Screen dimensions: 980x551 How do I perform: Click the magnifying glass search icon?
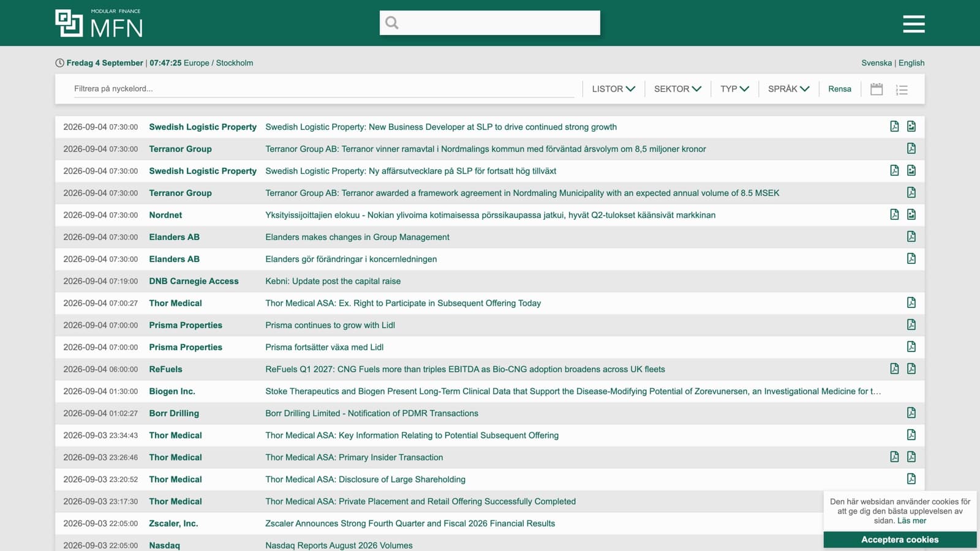click(x=392, y=23)
